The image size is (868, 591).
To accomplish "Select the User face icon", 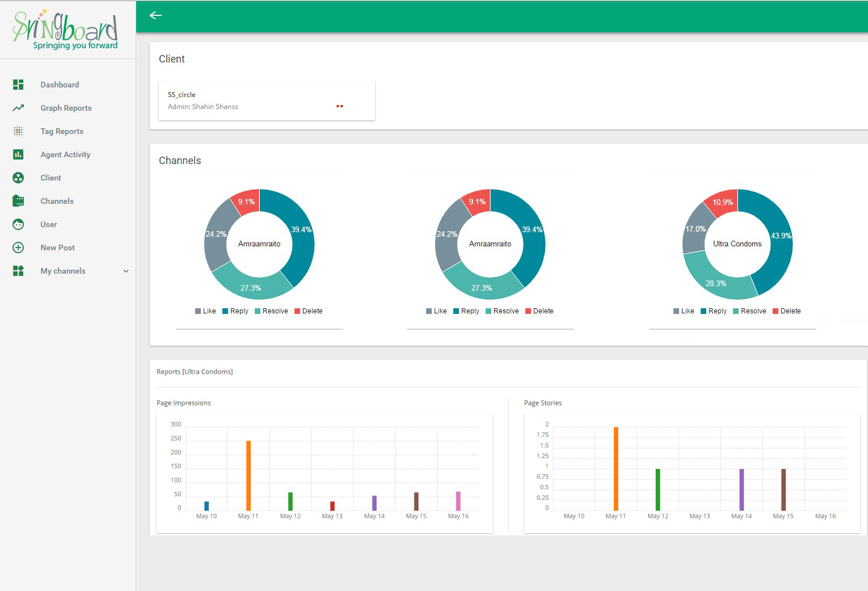I will tap(18, 224).
